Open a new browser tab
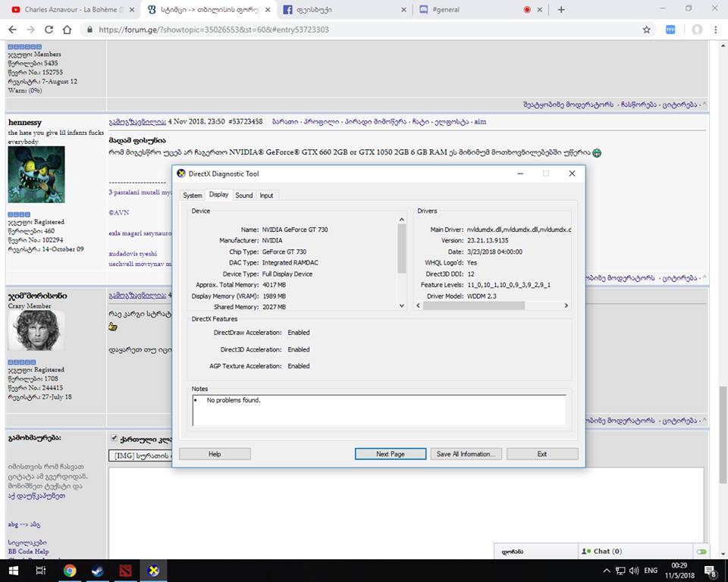 click(x=561, y=9)
